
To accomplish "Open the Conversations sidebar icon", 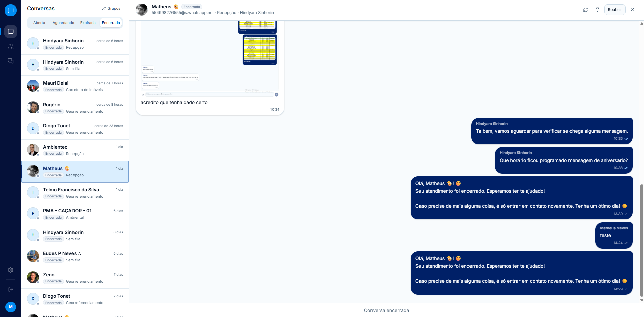I will [11, 31].
